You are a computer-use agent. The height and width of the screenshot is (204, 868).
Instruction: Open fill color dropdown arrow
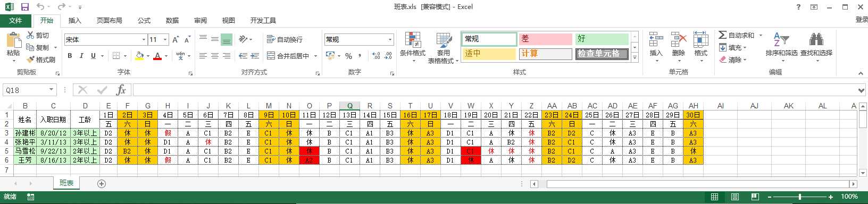148,56
